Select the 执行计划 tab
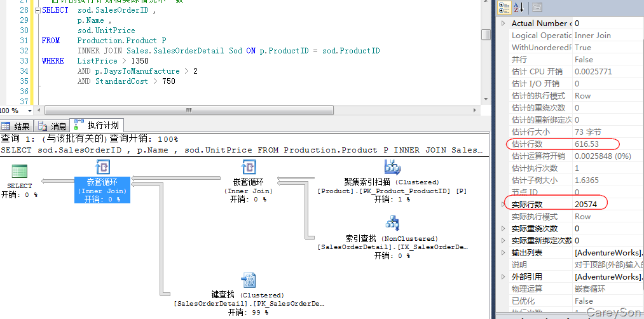This screenshot has height=319, width=644. (x=97, y=125)
